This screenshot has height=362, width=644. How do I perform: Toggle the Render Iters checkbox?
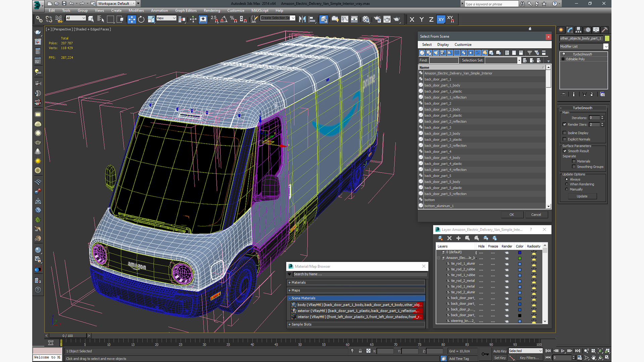(565, 124)
